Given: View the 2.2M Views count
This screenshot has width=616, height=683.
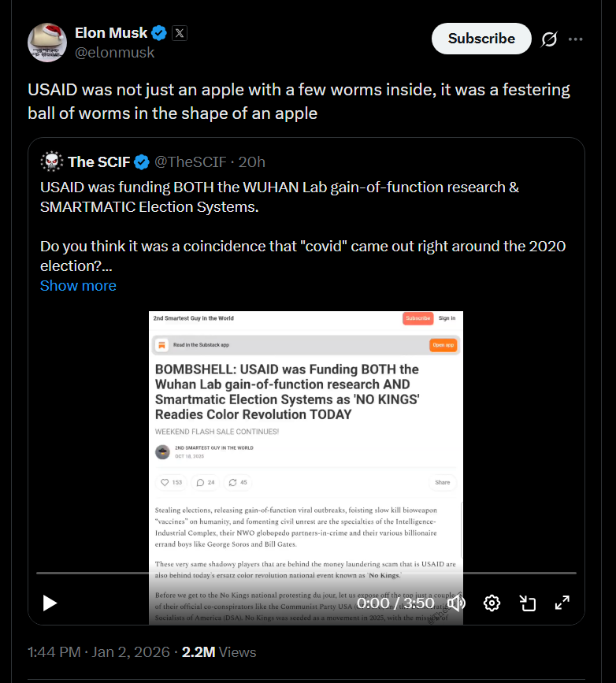Looking at the screenshot, I should click(x=219, y=652).
